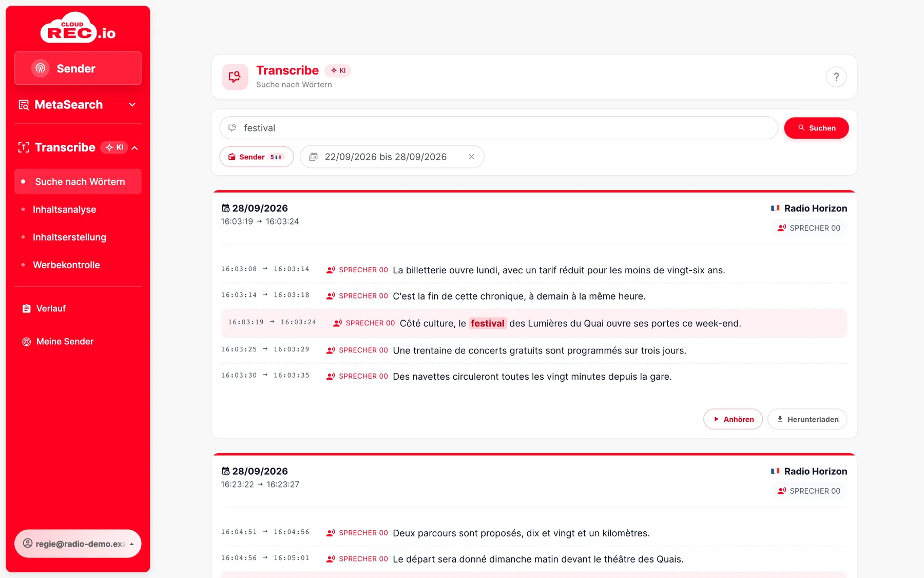This screenshot has height=578, width=924.
Task: Play the first result with Anhören
Action: pos(733,419)
